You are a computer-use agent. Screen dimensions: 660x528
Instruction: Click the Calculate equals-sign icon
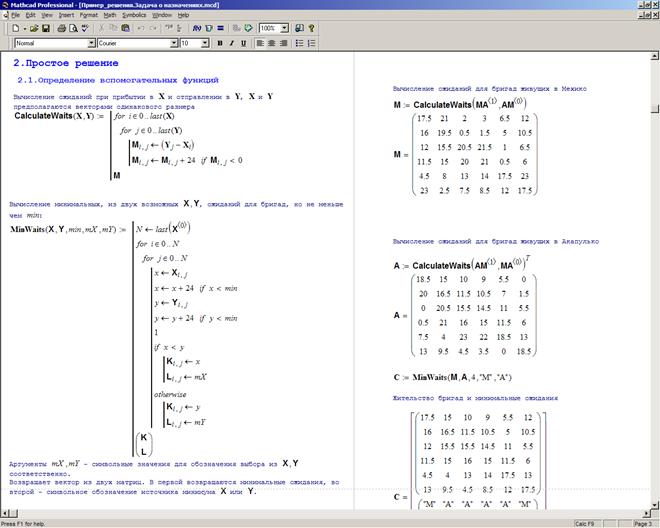[220, 28]
